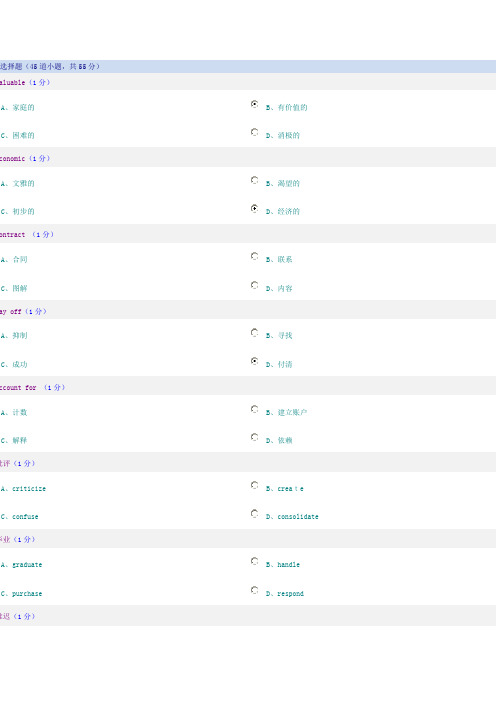Select radio button for B 寻找
This screenshot has width=496, height=702.
[x=254, y=332]
